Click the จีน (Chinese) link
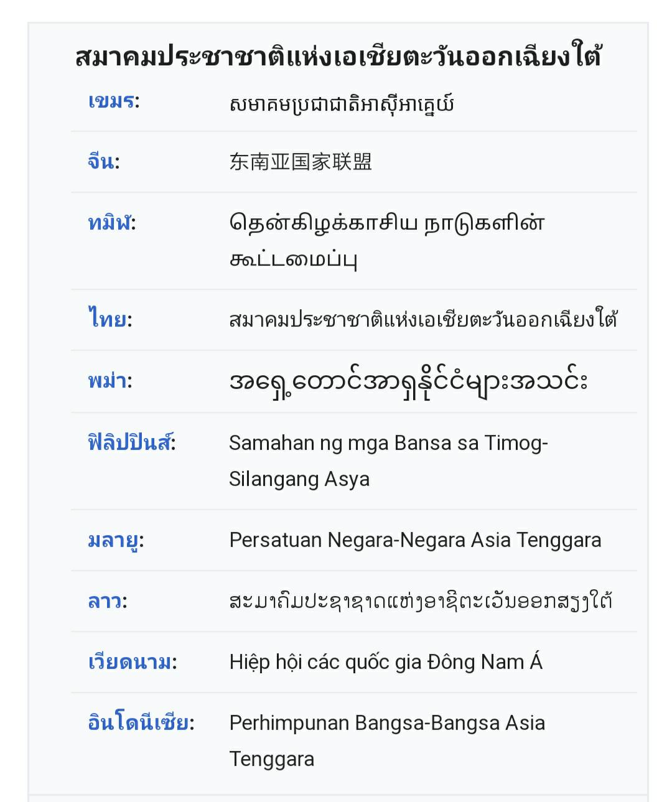 (101, 162)
